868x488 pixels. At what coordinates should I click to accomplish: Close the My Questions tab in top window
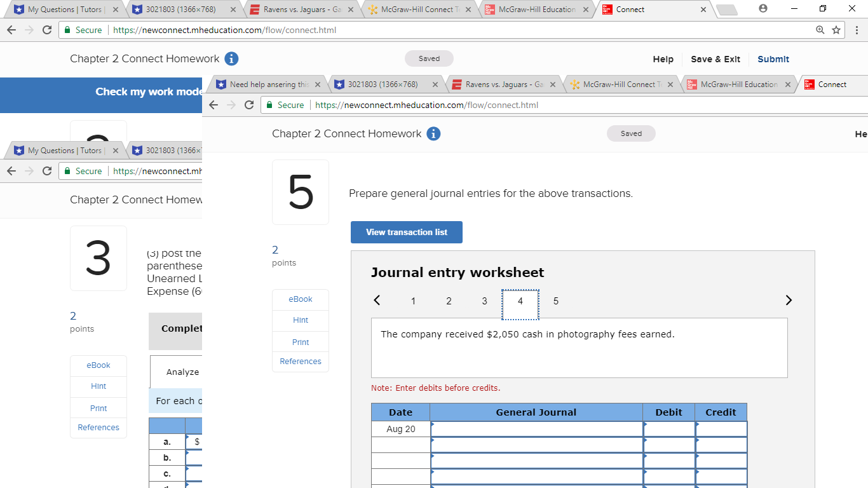point(115,10)
